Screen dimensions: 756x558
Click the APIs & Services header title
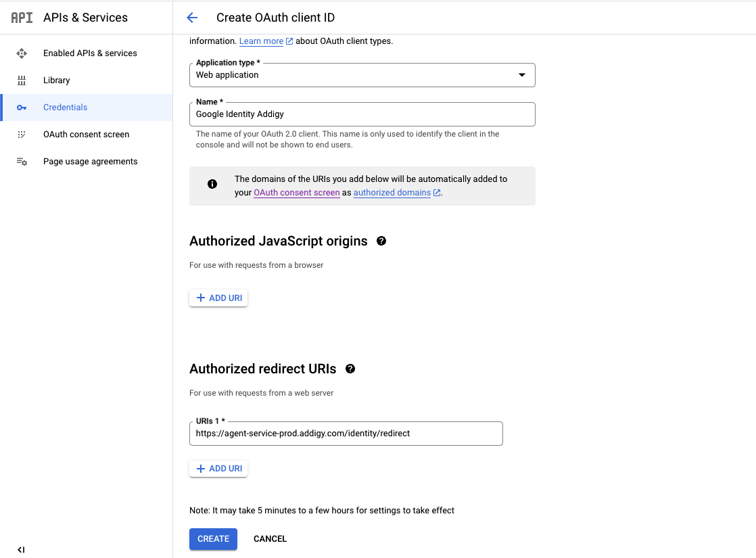tap(85, 18)
